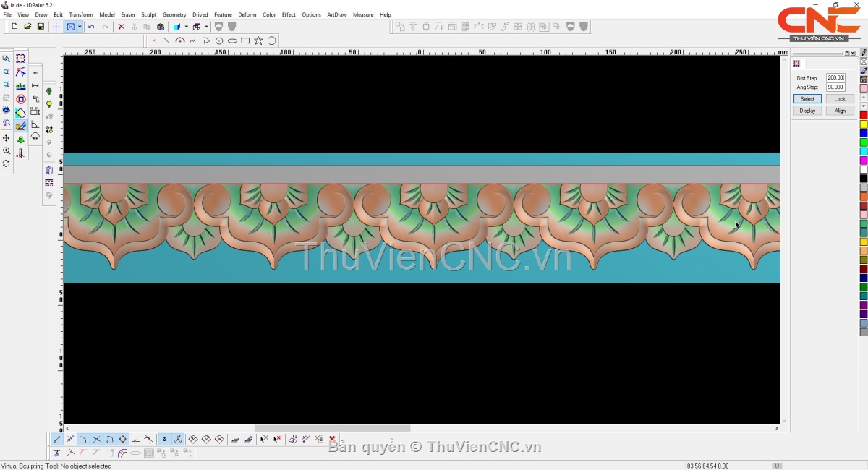This screenshot has height=470, width=868.
Task: Click the eye view icon in left toolbar
Action: [7, 110]
